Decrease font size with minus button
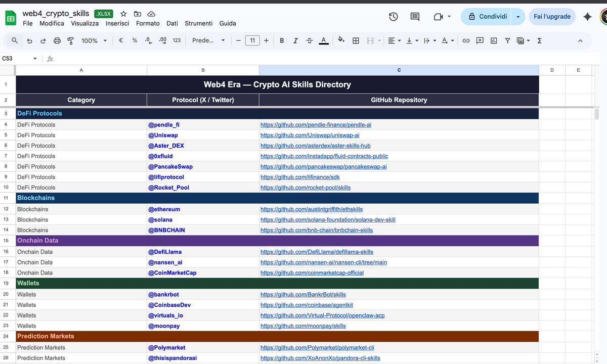Viewport: 607px width, 364px height. [x=238, y=40]
